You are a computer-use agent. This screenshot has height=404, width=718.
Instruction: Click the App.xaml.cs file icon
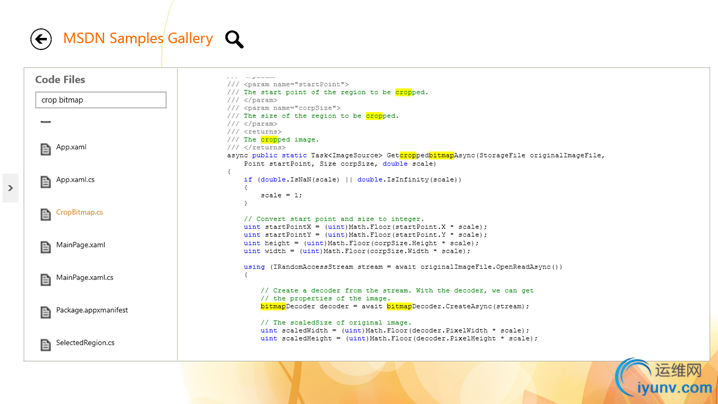45,181
